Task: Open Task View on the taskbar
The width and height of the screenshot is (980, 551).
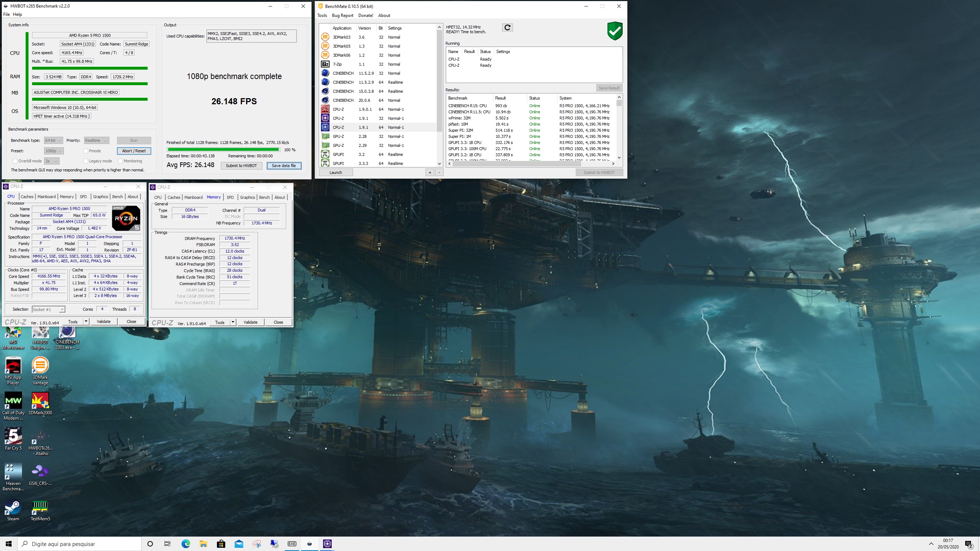Action: pyautogui.click(x=167, y=544)
